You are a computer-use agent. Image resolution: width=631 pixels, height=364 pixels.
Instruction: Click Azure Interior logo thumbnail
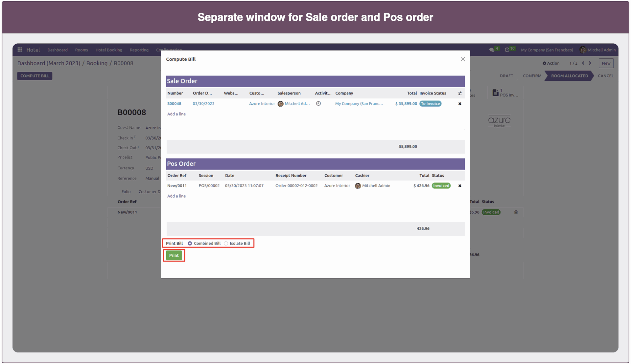click(499, 121)
